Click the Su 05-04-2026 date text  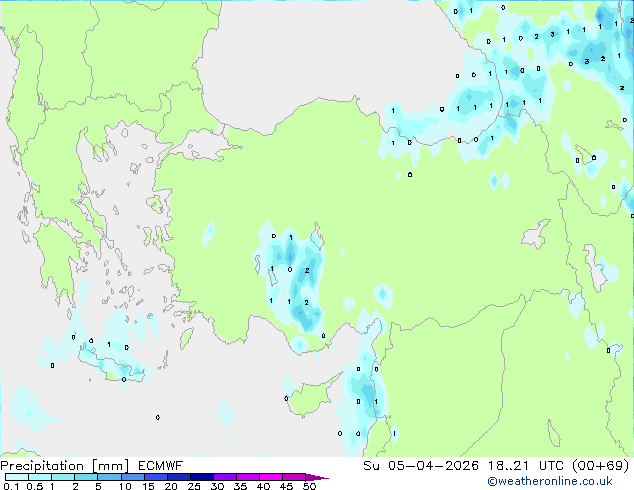pyautogui.click(x=421, y=466)
